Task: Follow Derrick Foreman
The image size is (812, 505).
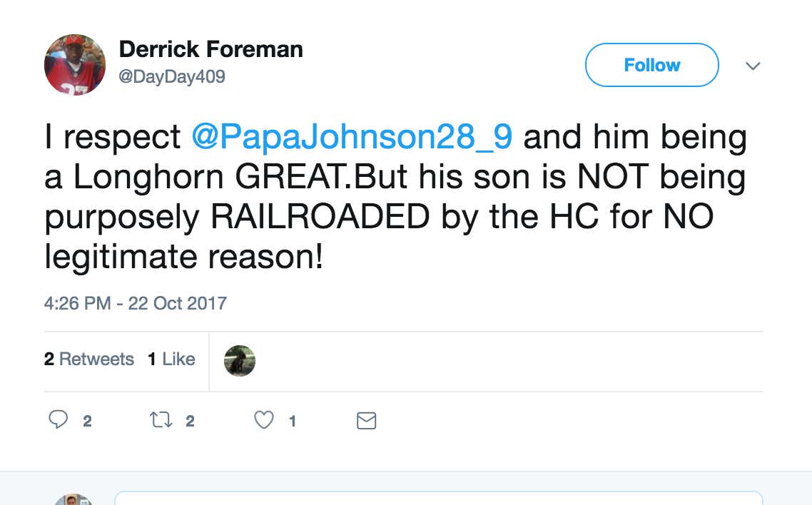Action: coord(652,65)
